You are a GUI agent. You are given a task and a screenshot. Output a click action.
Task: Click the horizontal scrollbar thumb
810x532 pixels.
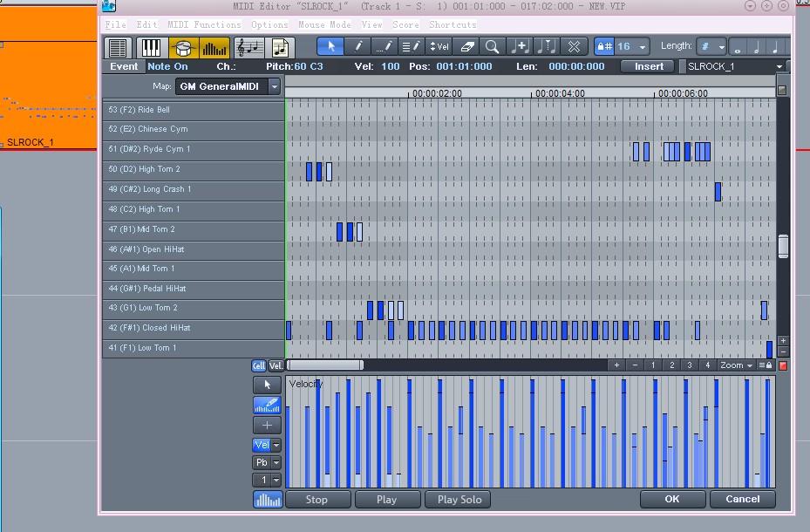(325, 365)
